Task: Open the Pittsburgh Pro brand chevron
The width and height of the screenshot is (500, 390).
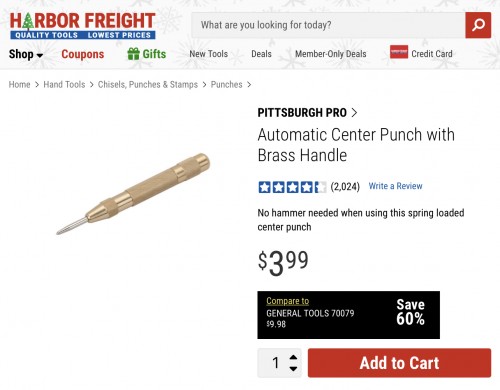Action: 354,113
